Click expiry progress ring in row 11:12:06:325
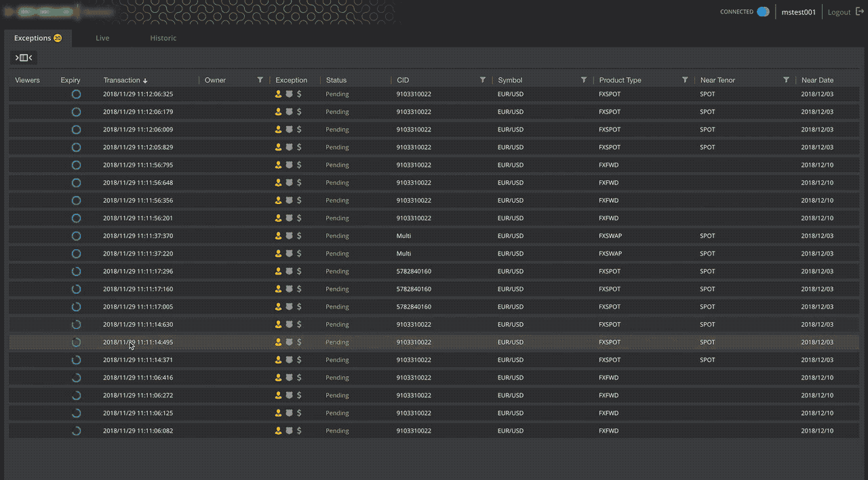Screen dimensions: 868x480 pyautogui.click(x=76, y=94)
